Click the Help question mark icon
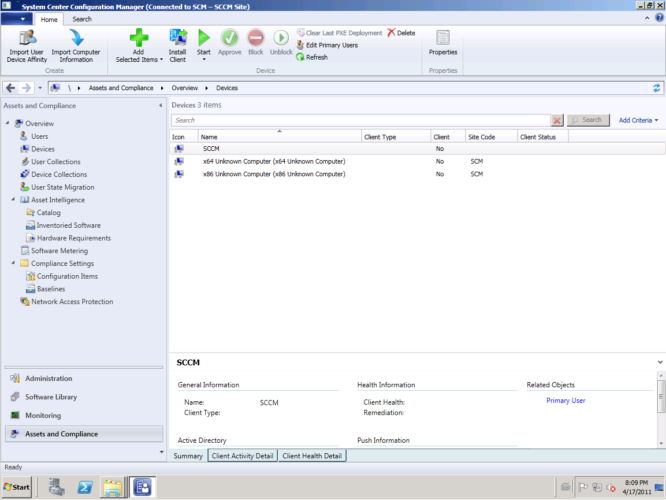 click(x=659, y=18)
